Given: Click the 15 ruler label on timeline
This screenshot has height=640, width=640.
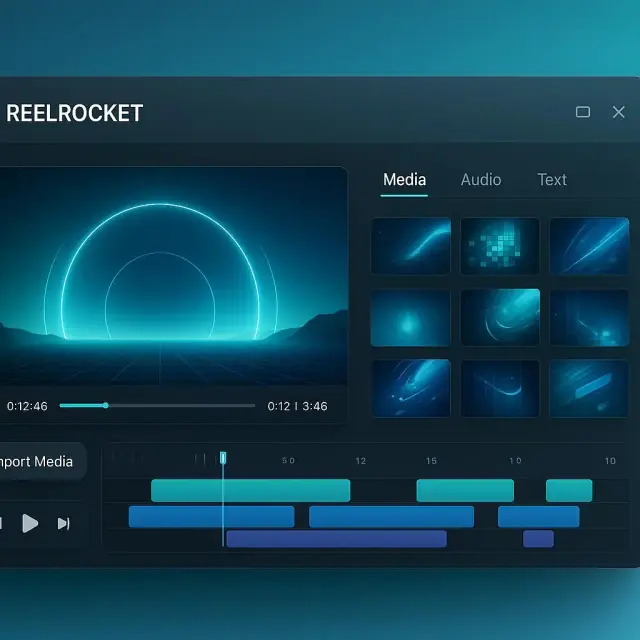Looking at the screenshot, I should click(x=431, y=461).
